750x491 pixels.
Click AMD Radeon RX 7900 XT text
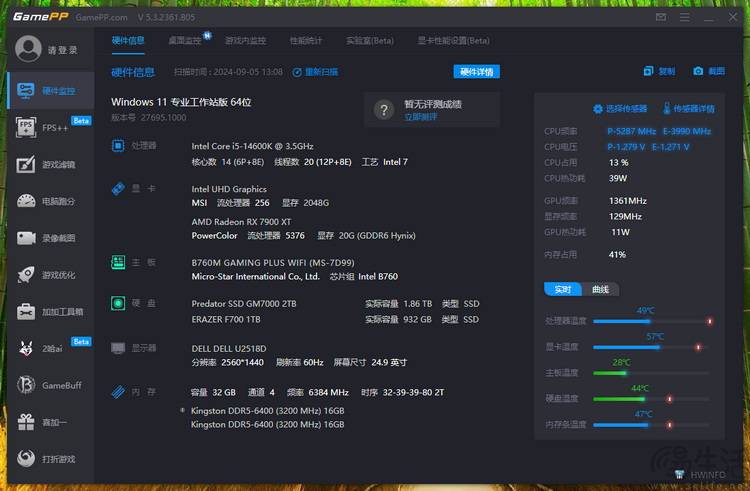[241, 222]
